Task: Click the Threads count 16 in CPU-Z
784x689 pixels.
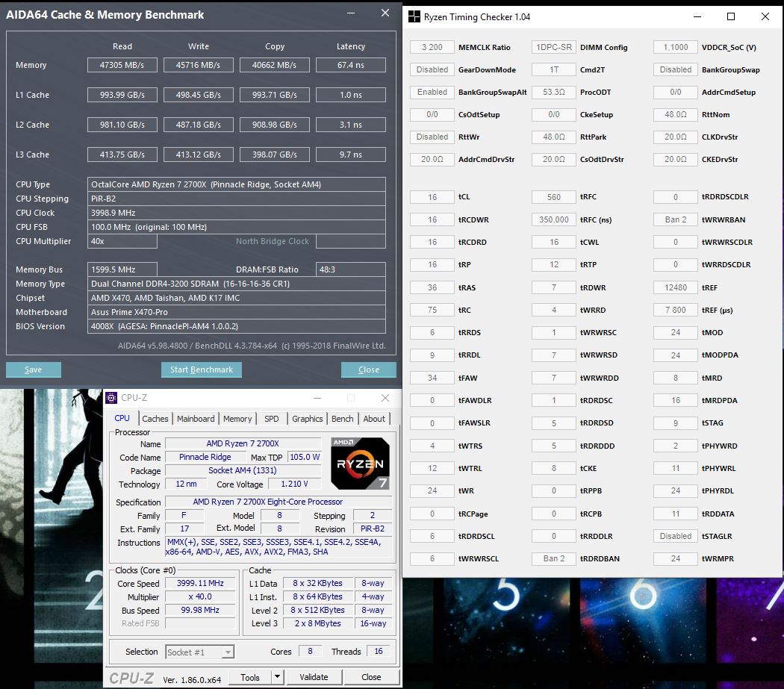Action: 379,651
